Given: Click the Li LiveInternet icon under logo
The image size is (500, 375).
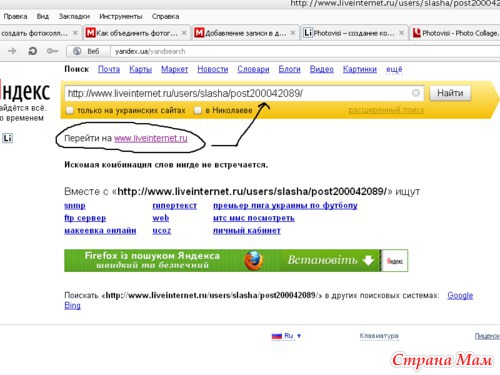Looking at the screenshot, I should point(7,138).
